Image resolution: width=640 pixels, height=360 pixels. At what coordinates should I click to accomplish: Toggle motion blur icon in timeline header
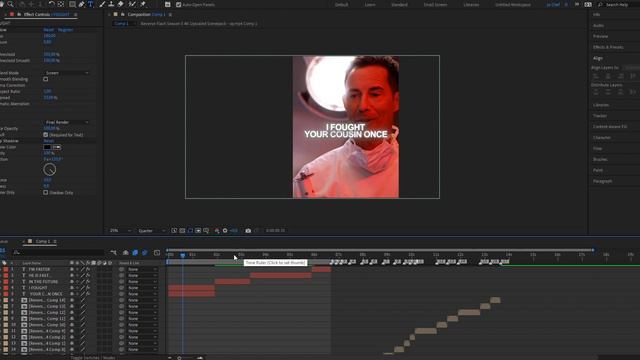tap(144, 253)
